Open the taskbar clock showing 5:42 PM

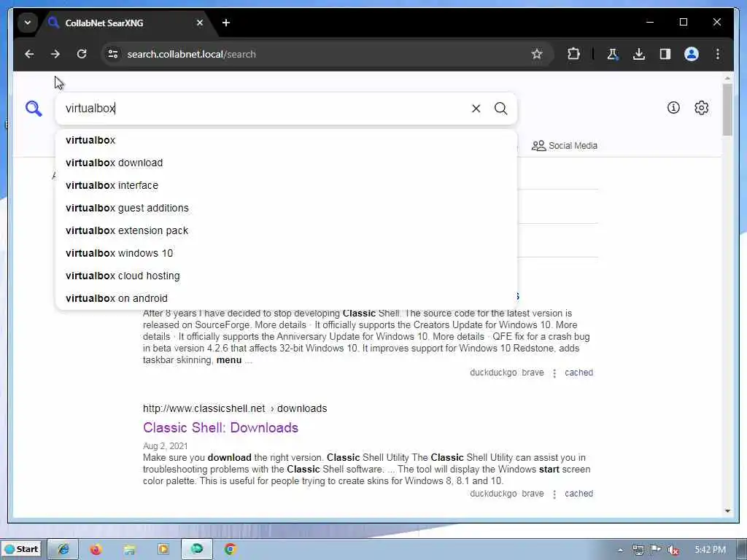[x=710, y=550]
